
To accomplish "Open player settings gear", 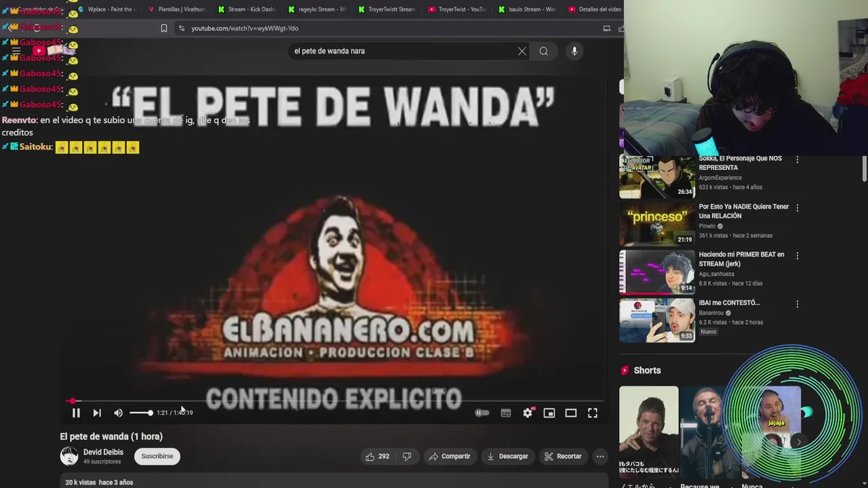I will pyautogui.click(x=528, y=413).
